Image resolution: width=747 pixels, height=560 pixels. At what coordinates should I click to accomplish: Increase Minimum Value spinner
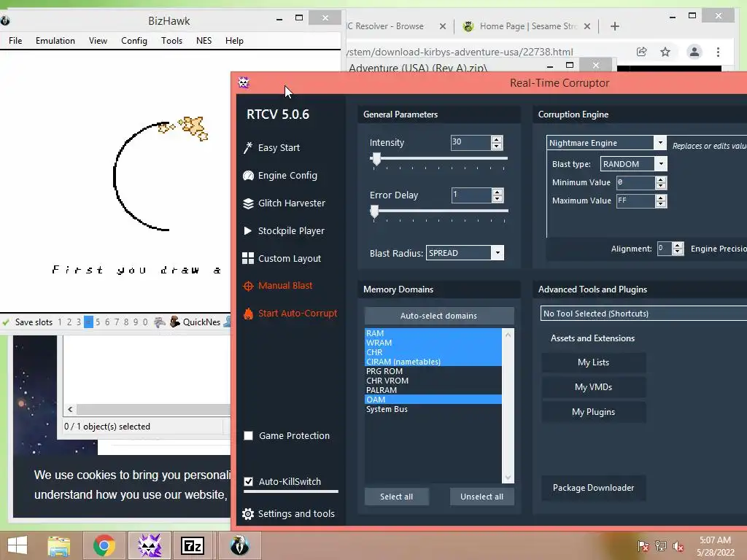tap(660, 179)
